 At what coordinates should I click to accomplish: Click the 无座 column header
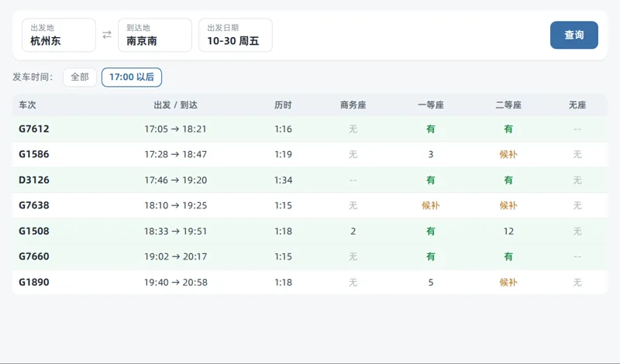tap(577, 105)
